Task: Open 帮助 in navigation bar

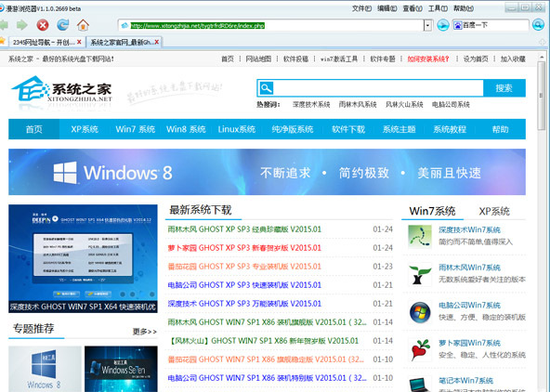Action: tap(500, 129)
